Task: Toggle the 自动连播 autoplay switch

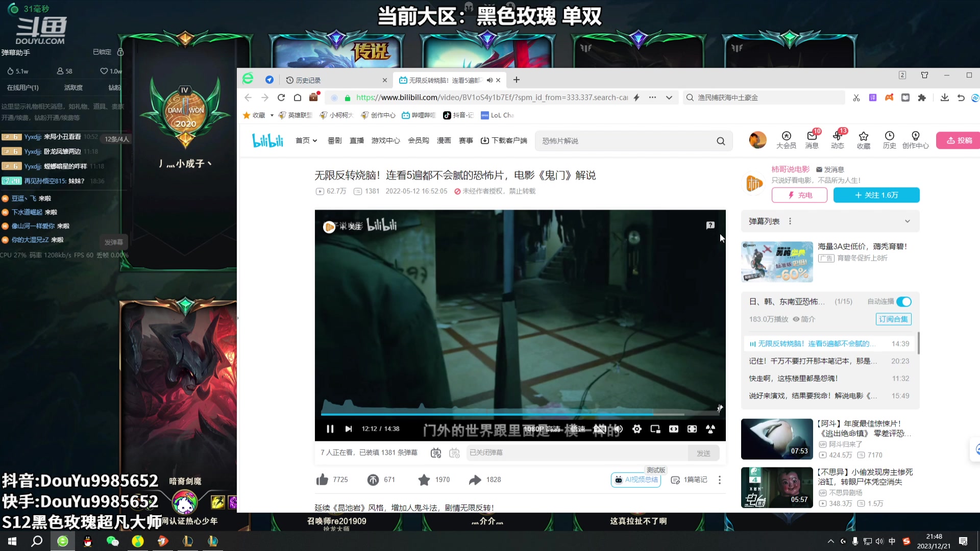Action: (903, 302)
